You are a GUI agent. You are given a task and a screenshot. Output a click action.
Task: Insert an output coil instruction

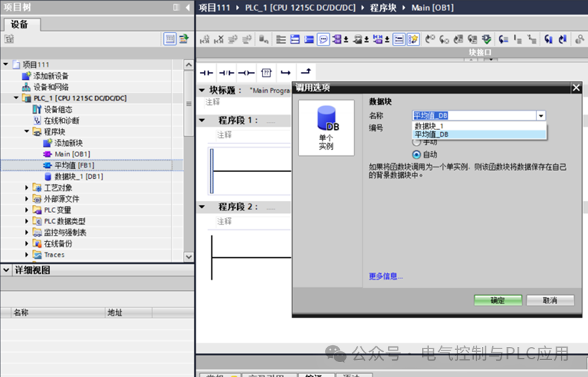(246, 72)
